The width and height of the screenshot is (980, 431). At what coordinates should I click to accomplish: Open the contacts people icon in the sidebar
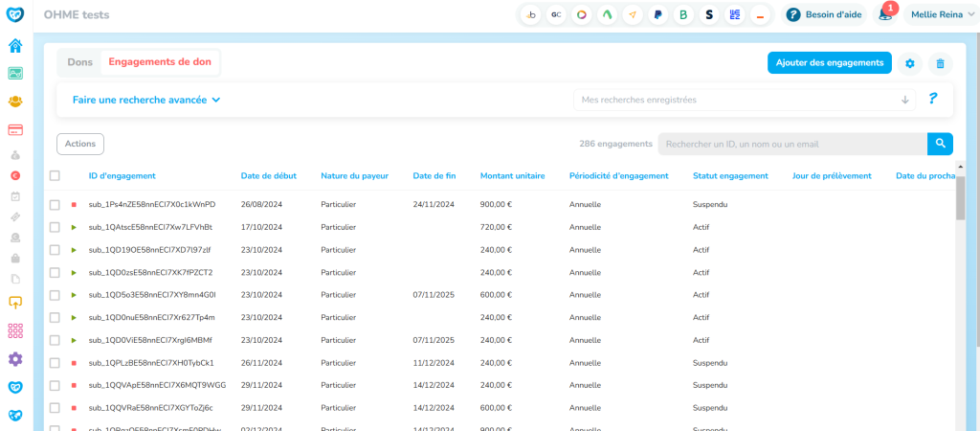point(15,101)
